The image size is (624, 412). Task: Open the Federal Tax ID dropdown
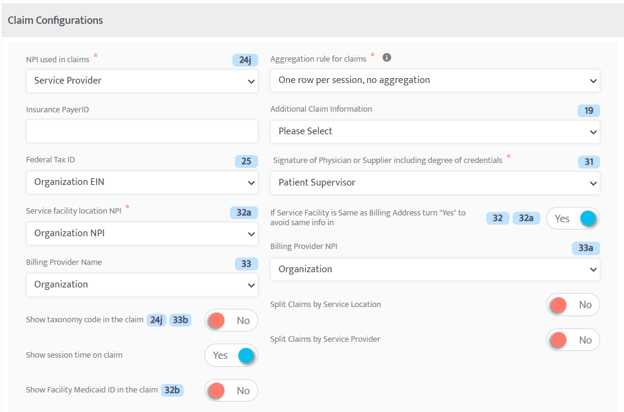point(142,183)
